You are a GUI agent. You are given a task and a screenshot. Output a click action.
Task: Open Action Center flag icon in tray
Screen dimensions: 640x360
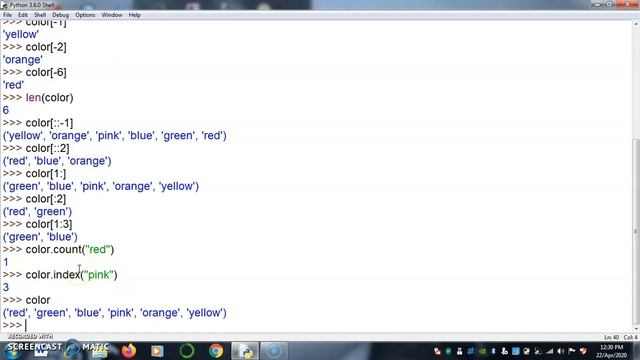tap(571, 351)
